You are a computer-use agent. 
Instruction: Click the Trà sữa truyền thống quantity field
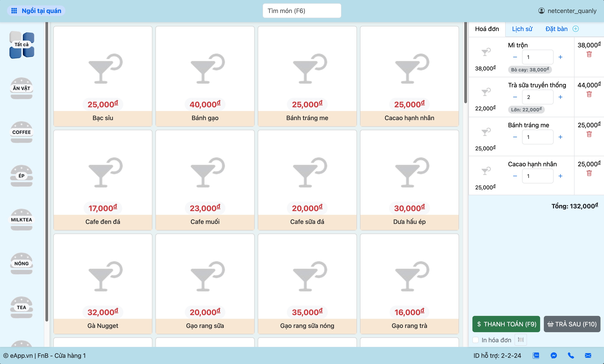pos(538,97)
